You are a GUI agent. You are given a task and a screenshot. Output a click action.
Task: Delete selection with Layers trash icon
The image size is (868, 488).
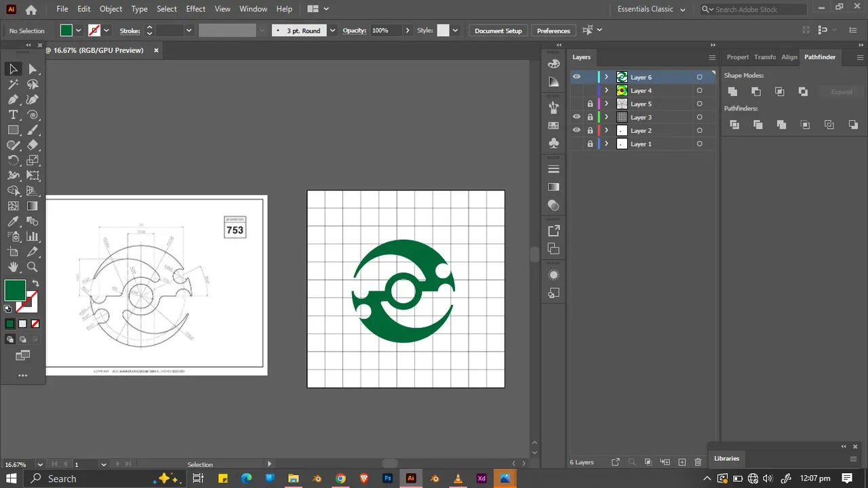click(x=698, y=462)
